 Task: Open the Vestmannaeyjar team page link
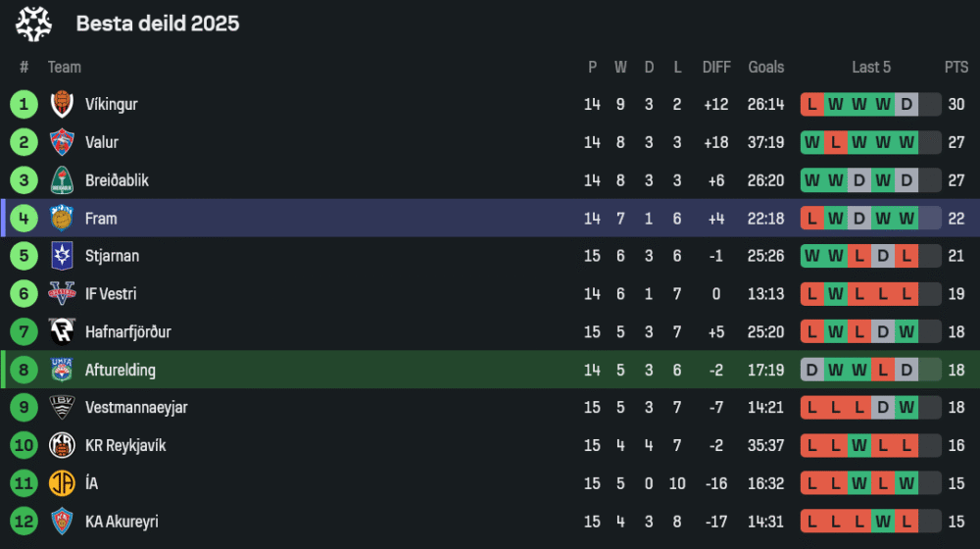click(x=136, y=408)
